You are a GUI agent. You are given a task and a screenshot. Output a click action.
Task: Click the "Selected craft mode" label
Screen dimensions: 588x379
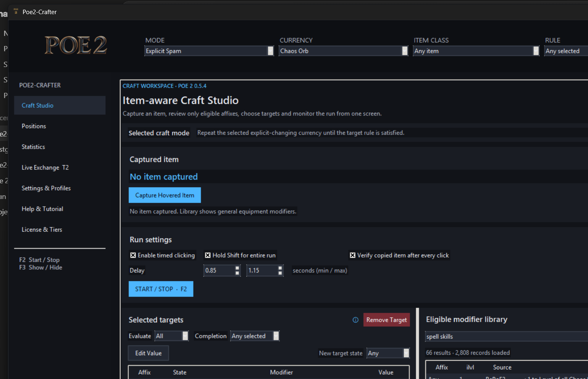(159, 133)
